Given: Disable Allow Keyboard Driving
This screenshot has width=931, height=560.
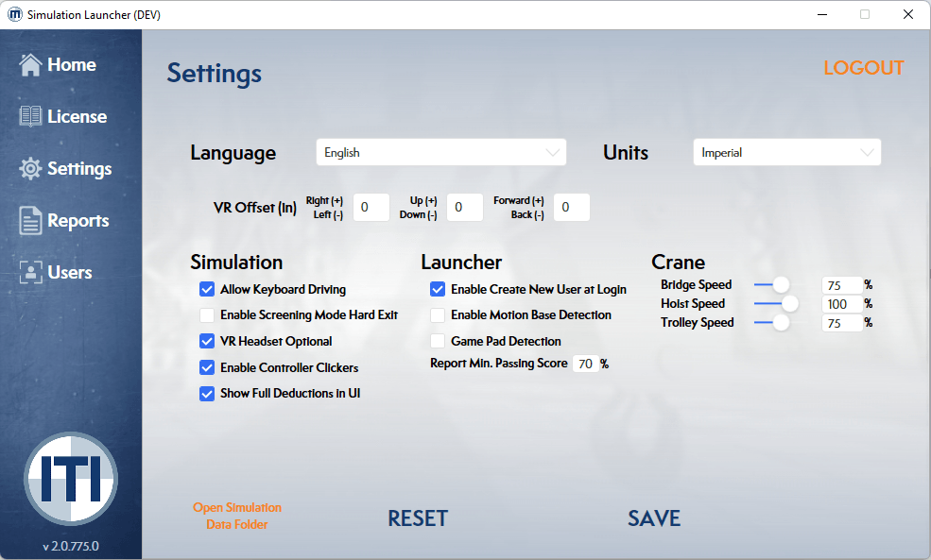Looking at the screenshot, I should tap(207, 289).
